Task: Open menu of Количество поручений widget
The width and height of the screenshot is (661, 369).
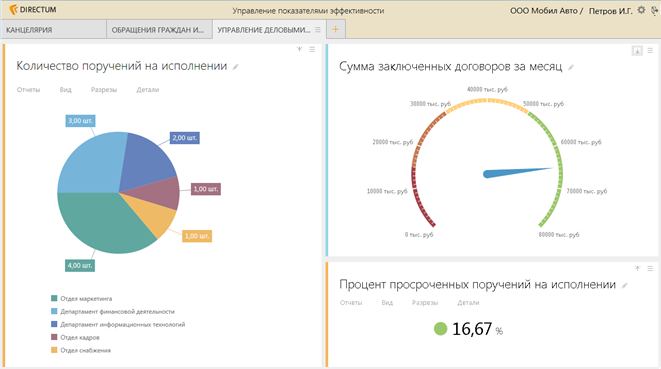Action: pyautogui.click(x=312, y=49)
